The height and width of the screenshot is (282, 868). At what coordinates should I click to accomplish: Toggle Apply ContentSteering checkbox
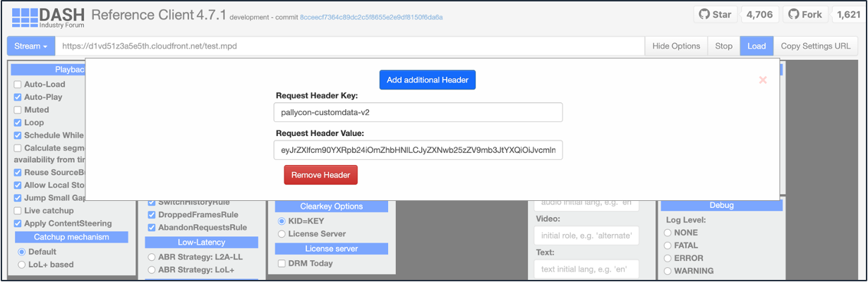(18, 223)
